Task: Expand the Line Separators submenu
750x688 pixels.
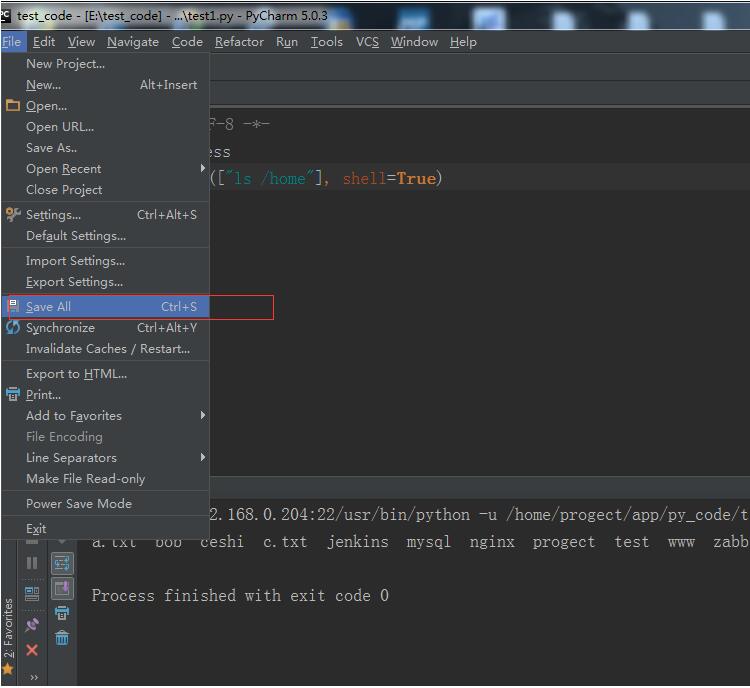Action: point(71,458)
